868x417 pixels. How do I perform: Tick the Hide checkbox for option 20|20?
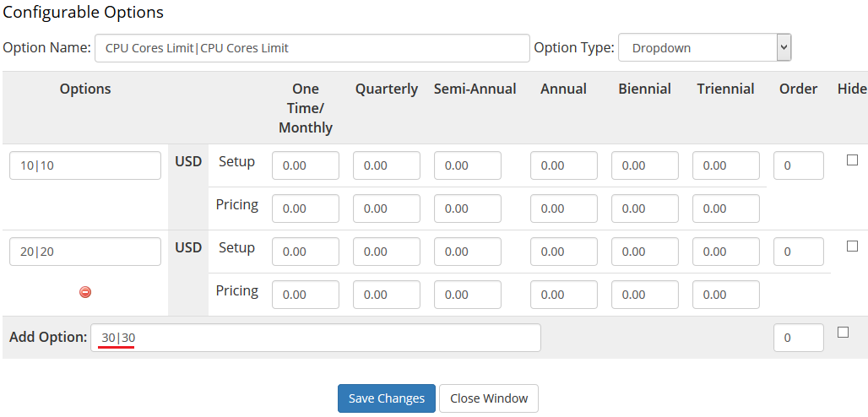853,246
